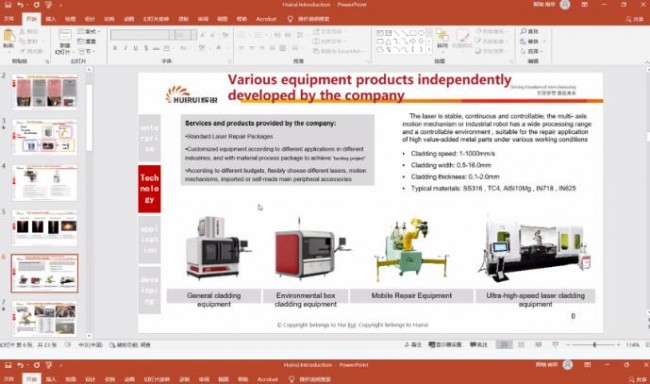Viewport: 650px width, 384px height.
Task: Toggle italic formatting in the ribbon
Action: point(125,48)
